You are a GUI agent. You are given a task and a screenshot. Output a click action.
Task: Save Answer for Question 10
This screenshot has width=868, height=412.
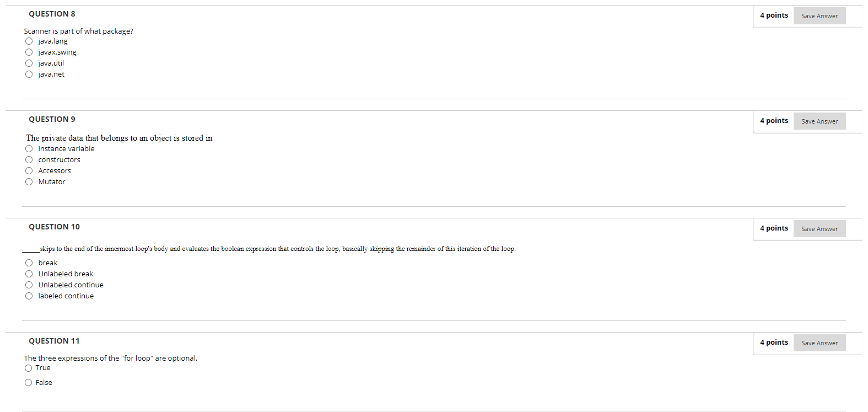tap(820, 229)
